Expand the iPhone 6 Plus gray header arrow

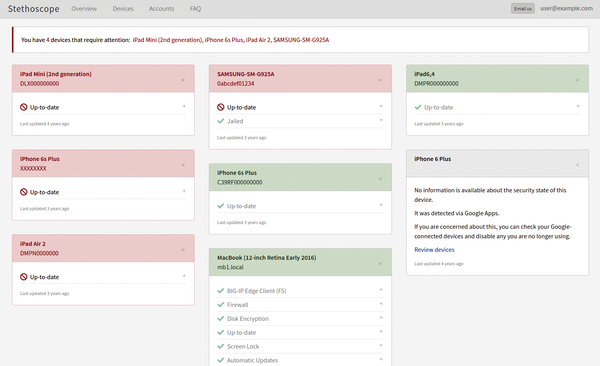coord(577,165)
